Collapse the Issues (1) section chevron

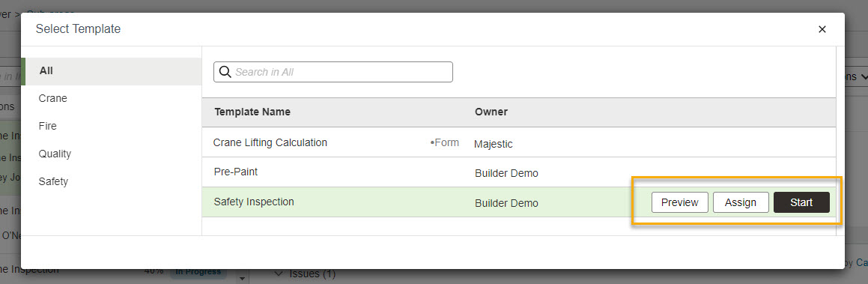279,274
